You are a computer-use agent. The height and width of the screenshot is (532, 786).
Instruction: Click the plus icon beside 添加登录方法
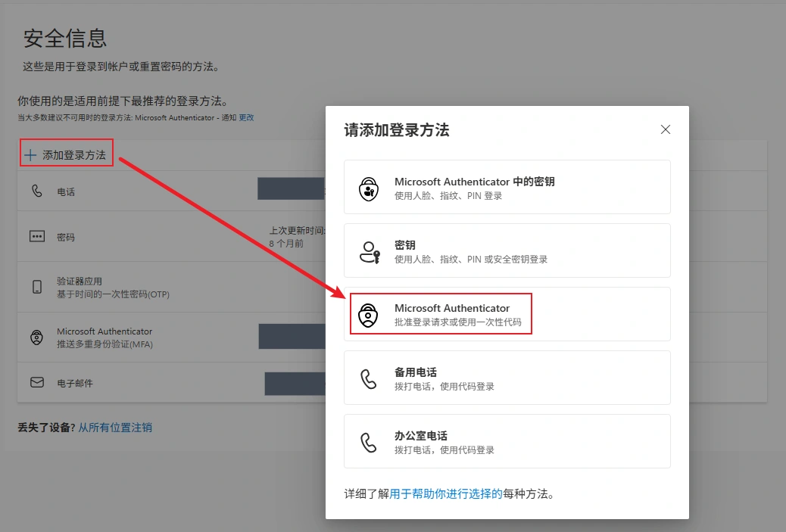click(30, 155)
